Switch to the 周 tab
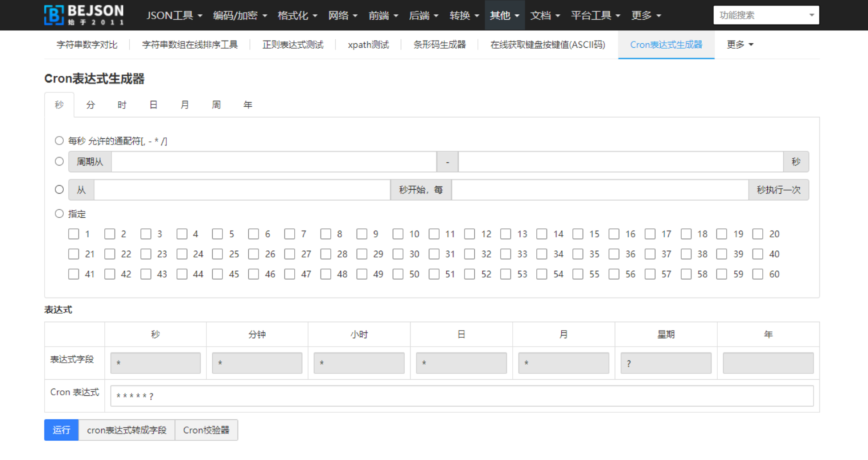 [x=216, y=105]
